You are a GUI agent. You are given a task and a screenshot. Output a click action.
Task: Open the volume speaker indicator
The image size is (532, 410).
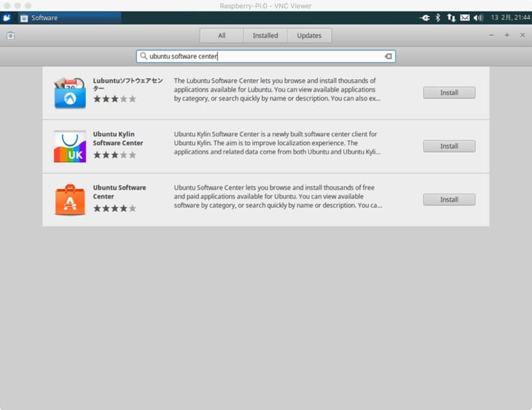pyautogui.click(x=478, y=18)
